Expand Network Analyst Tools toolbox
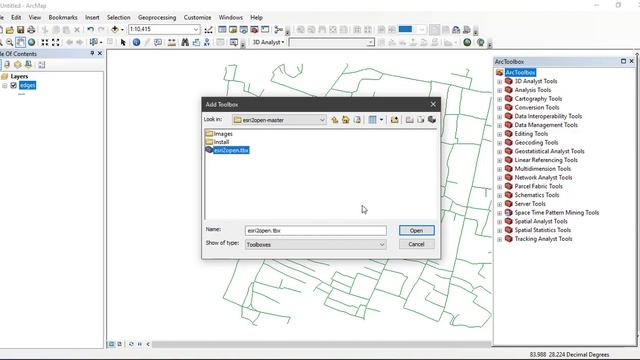This screenshot has width=640, height=360. 499,178
